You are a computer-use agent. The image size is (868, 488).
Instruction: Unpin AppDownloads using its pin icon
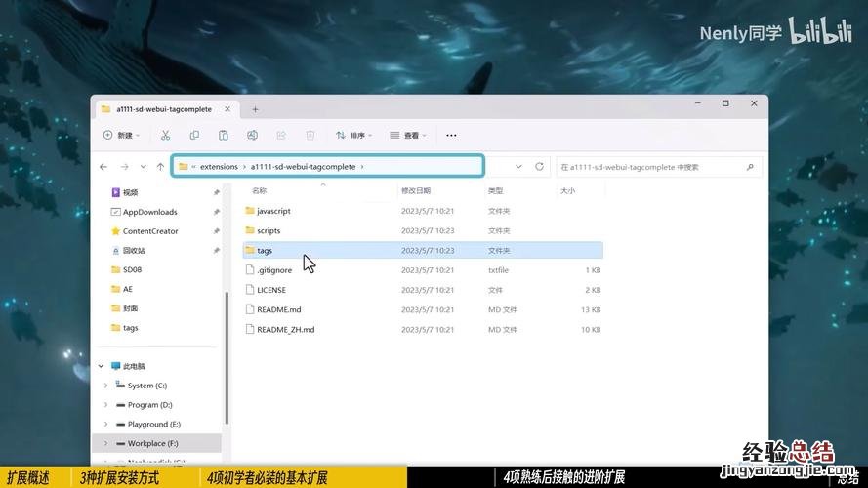(x=217, y=212)
